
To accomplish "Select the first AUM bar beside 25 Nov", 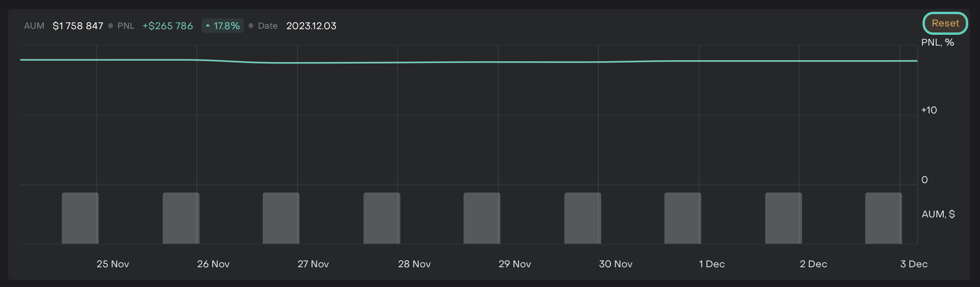I will pyautogui.click(x=80, y=218).
